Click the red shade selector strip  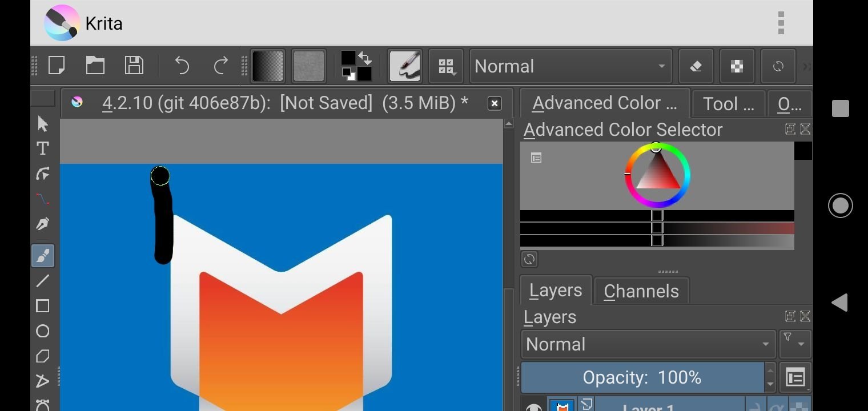tap(657, 228)
